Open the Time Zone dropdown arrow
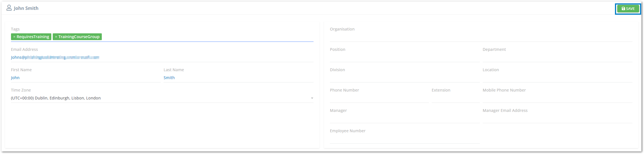 pyautogui.click(x=312, y=98)
